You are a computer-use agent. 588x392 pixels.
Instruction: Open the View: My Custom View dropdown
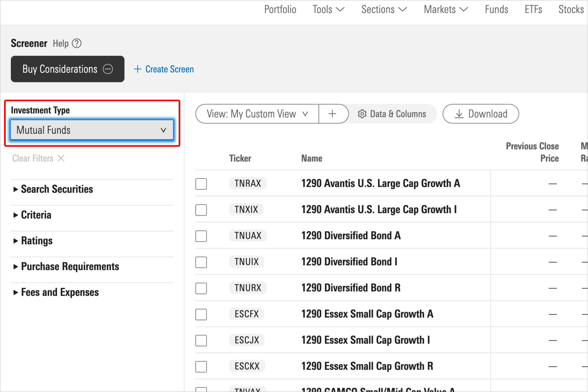tap(257, 114)
